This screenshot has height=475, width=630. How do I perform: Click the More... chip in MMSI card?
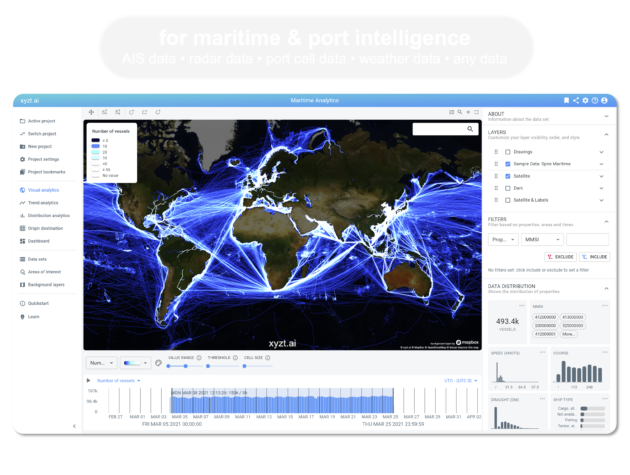pos(568,334)
